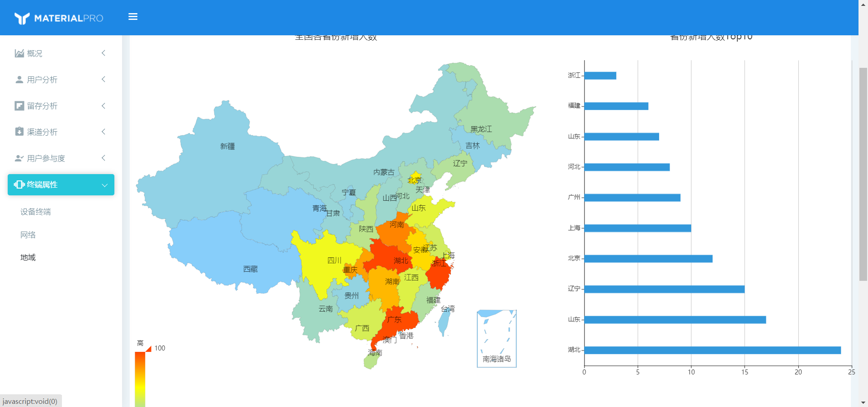Open the 用户参与度 sidebar menu
Screen dimensions: 868x407
61,158
